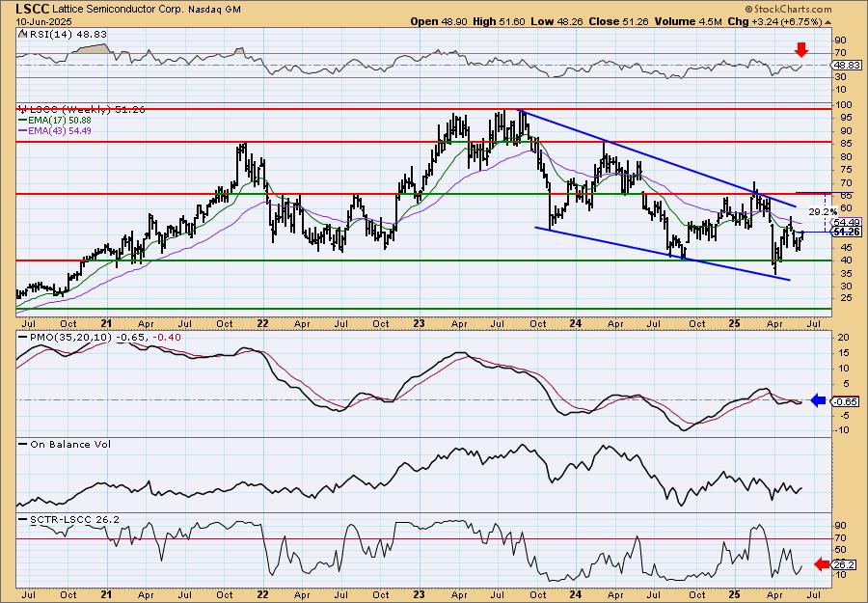Click the company name Lattice Semiconductor Corp.

pos(118,10)
